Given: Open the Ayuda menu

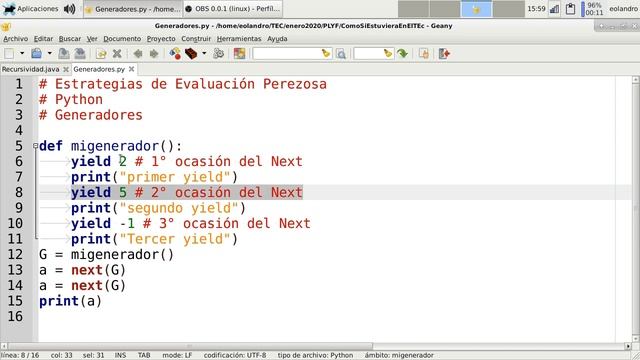Looking at the screenshot, I should (277, 39).
